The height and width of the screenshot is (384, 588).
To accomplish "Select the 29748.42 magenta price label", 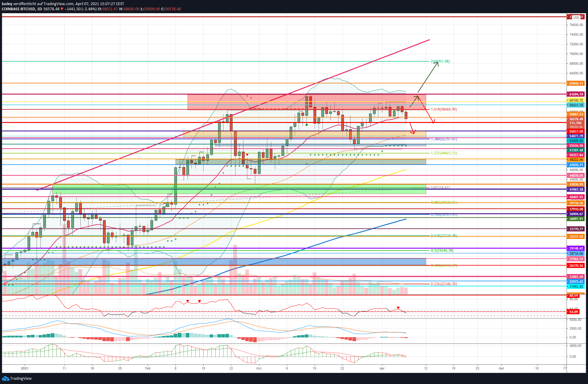I will 576,248.
